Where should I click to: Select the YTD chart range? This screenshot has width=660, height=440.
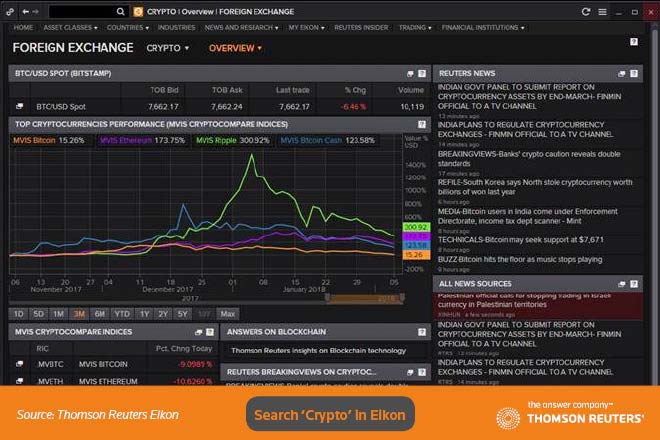click(122, 314)
